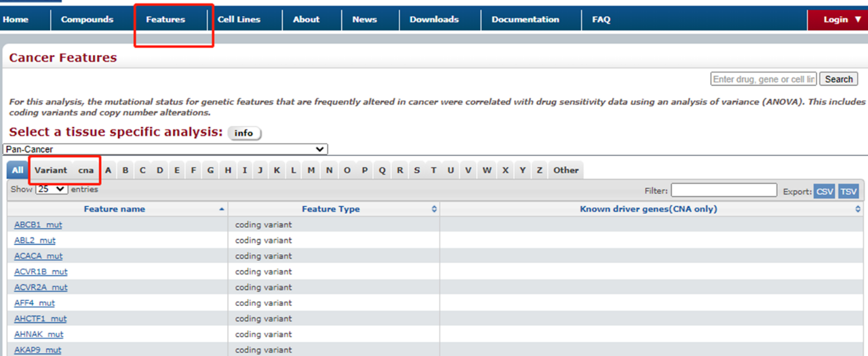Select the Other letter tab
868x356 pixels.
(566, 170)
